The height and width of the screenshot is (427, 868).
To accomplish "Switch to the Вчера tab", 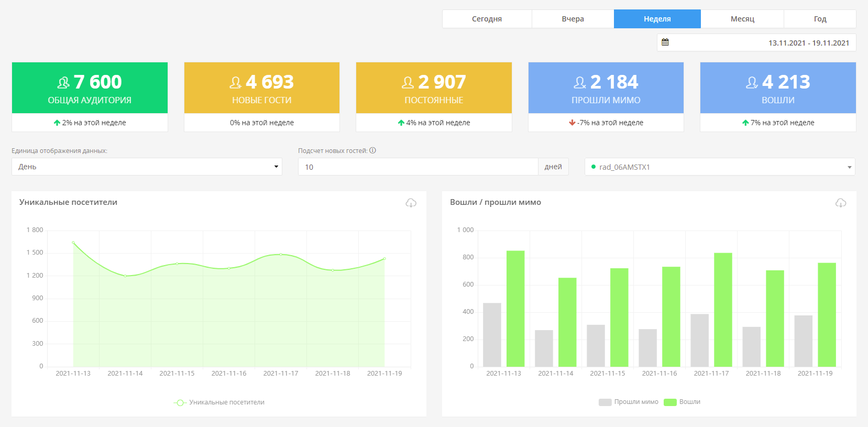I will (573, 19).
